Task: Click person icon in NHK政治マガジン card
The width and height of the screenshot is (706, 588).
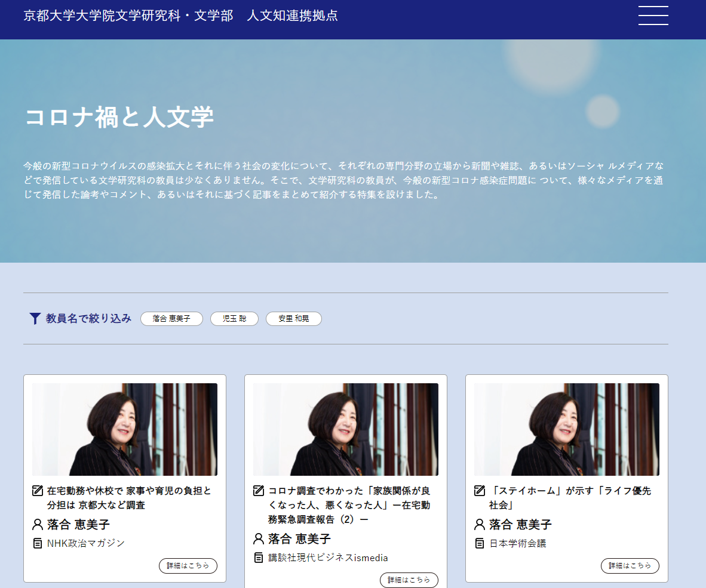Action: click(x=38, y=525)
